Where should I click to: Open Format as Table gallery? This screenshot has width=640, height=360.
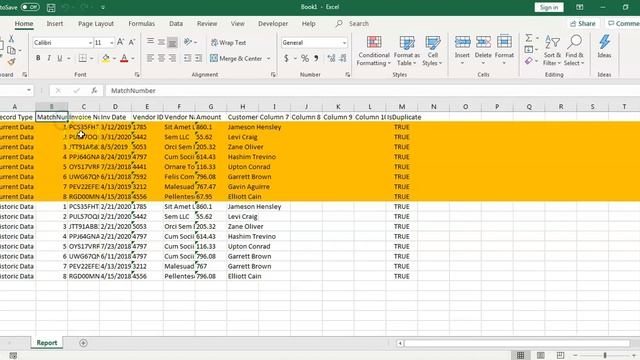(x=407, y=51)
